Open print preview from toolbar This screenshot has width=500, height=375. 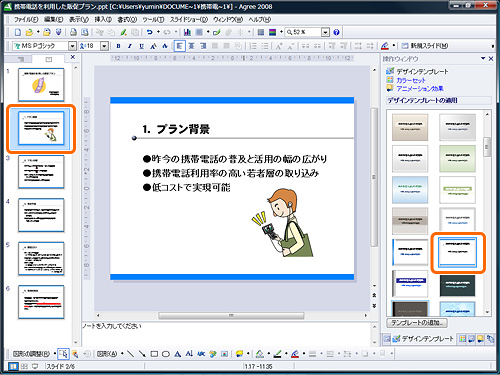tap(85, 32)
